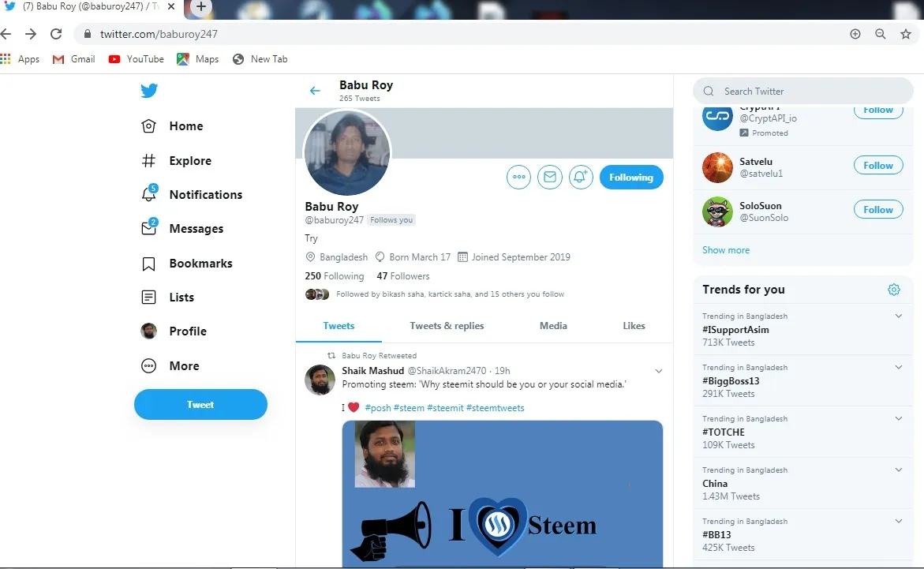Expand options for #TOTCHE trend

(899, 418)
